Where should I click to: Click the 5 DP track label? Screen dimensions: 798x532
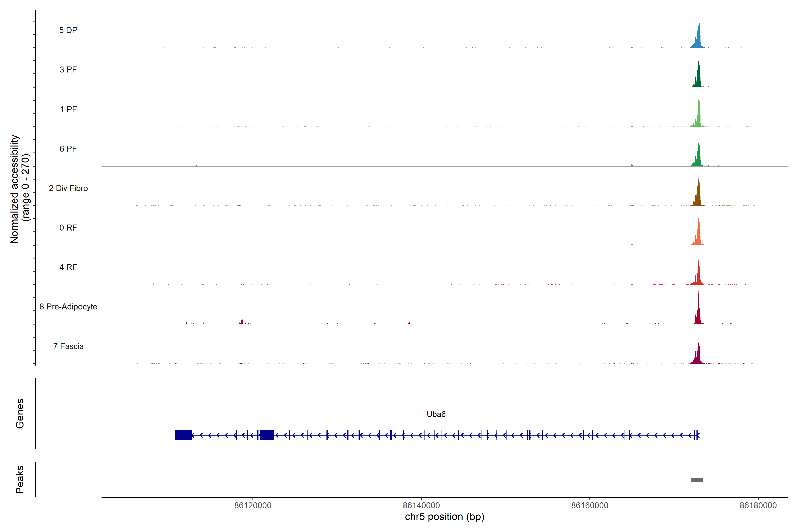pos(68,30)
